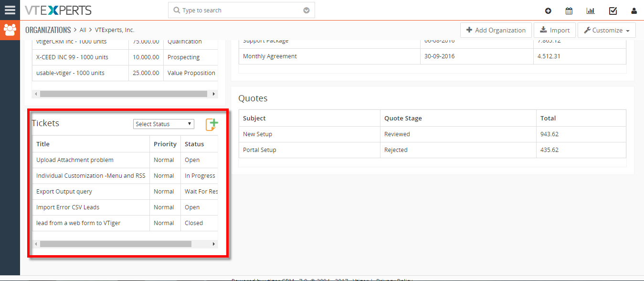Click right arrow of opportunities scrollbar
The height and width of the screenshot is (281, 644).
(214, 94)
